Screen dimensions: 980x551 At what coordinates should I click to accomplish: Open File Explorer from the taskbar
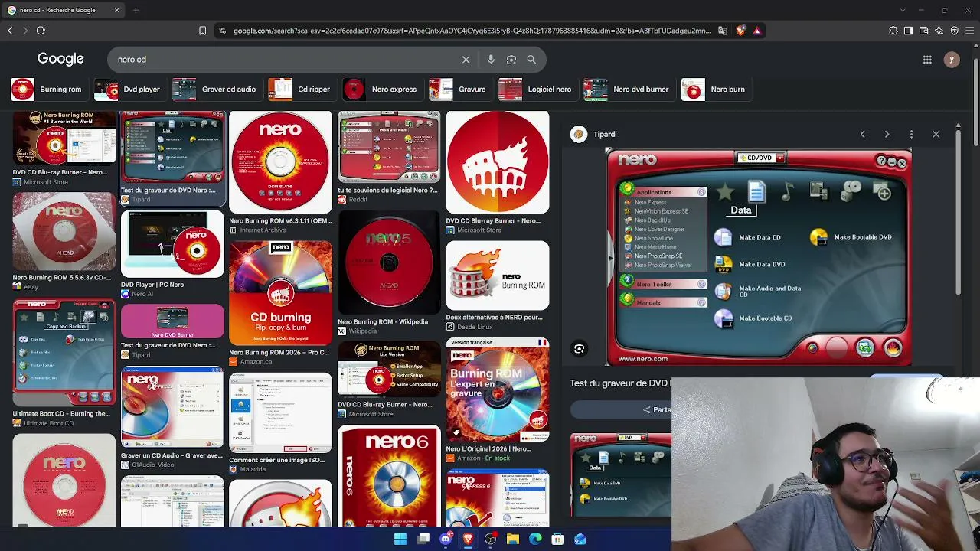[x=513, y=539]
